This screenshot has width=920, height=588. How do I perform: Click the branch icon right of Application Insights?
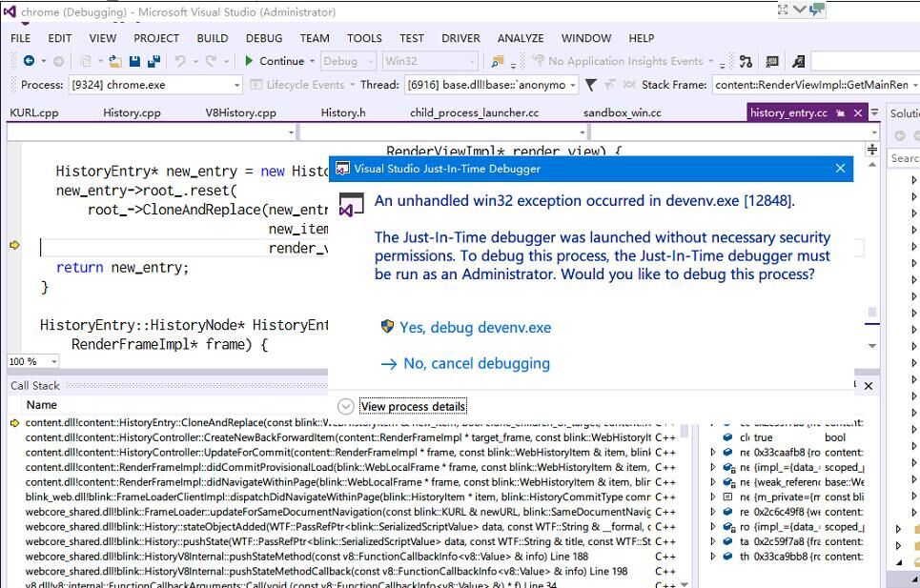[746, 61]
